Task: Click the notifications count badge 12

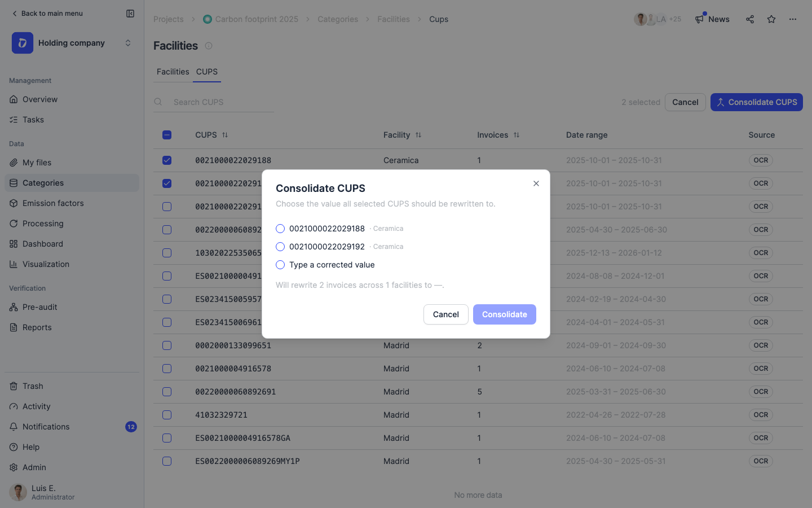Action: (x=131, y=427)
